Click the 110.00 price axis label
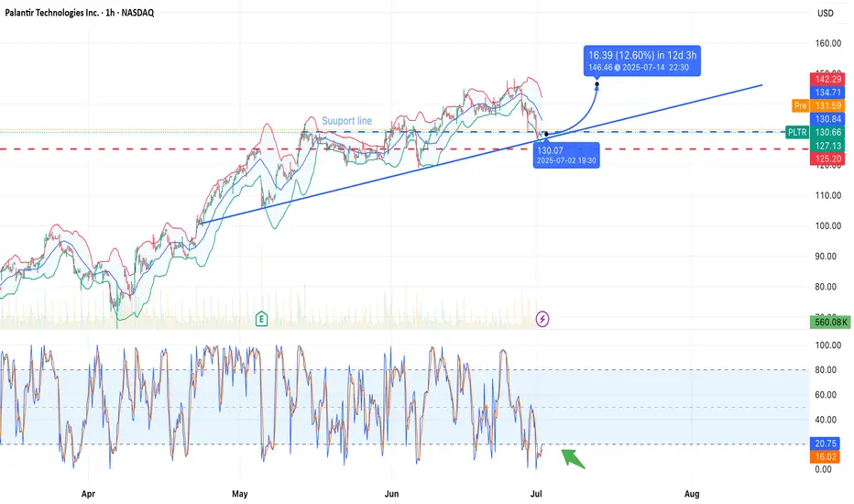The height and width of the screenshot is (504, 854). (827, 195)
